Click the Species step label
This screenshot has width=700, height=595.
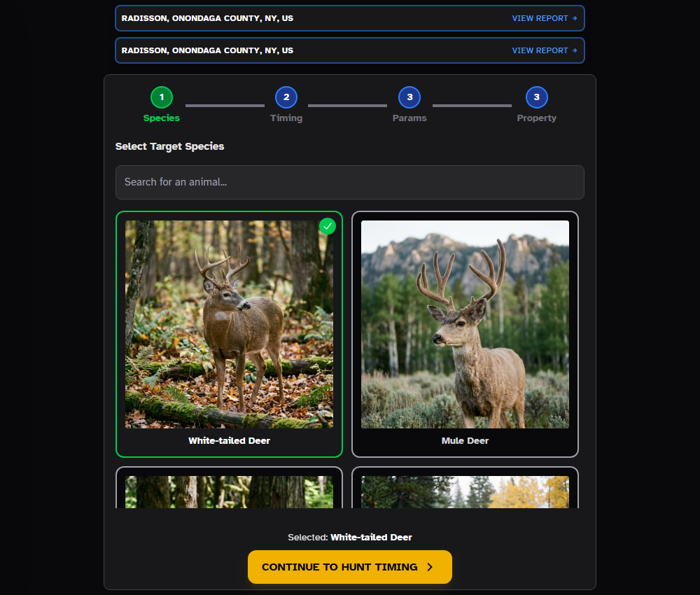162,118
